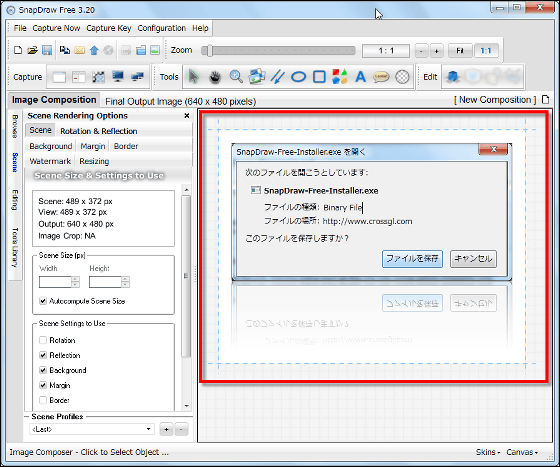This screenshot has height=467, width=560.
Task: Open the Capture Key menu
Action: pos(109,28)
